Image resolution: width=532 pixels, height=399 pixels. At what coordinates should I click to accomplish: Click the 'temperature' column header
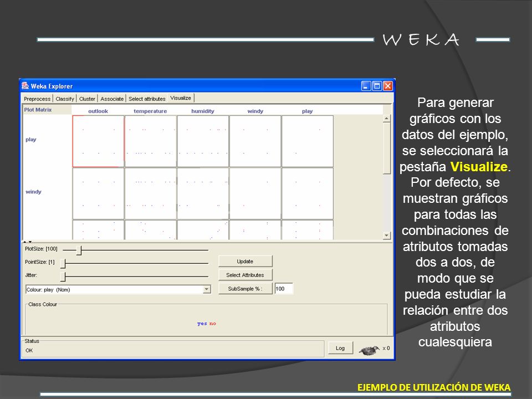tap(150, 111)
